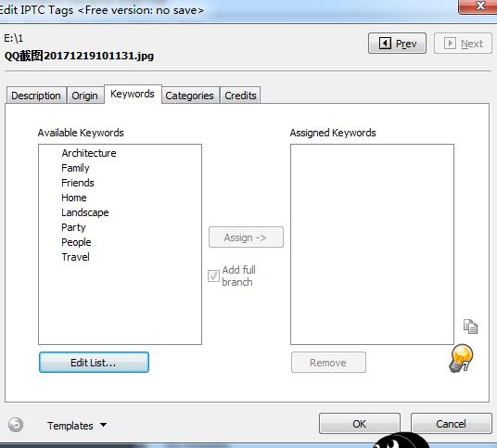497x448 pixels.
Task: Toggle the Add full branch checkbox
Action: coord(213,275)
